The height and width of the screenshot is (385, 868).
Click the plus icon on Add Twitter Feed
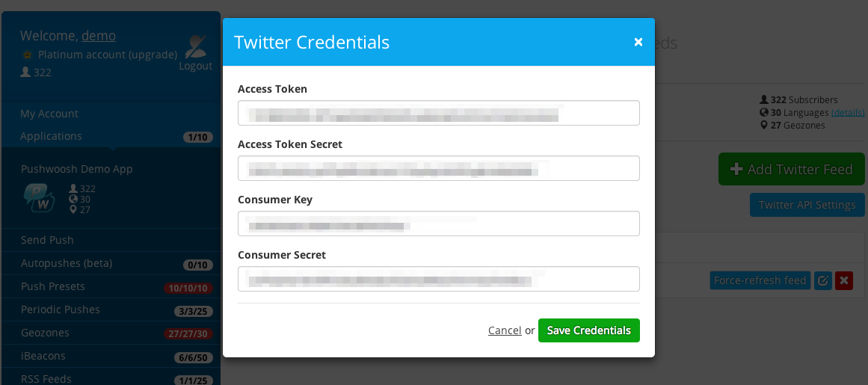pyautogui.click(x=736, y=169)
